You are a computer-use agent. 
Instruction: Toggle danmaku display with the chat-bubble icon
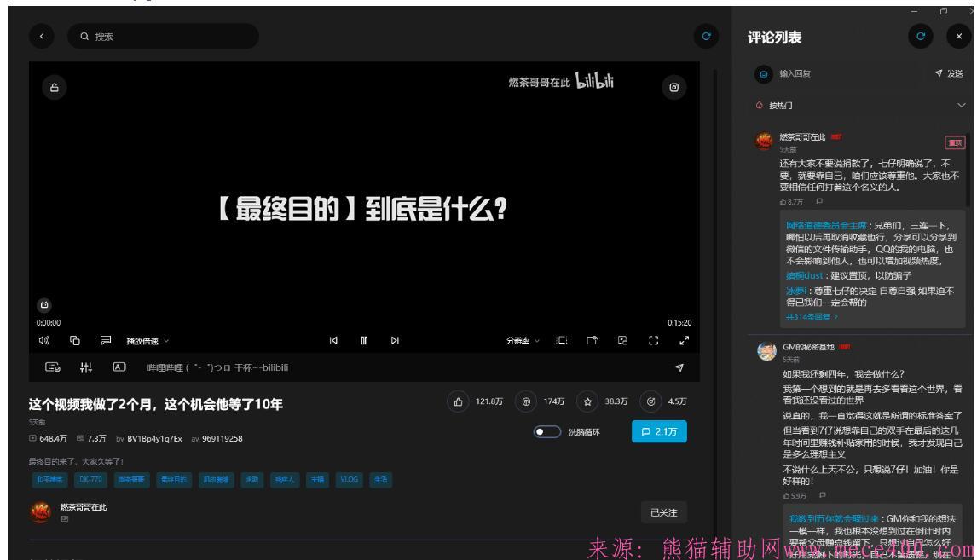(x=107, y=341)
